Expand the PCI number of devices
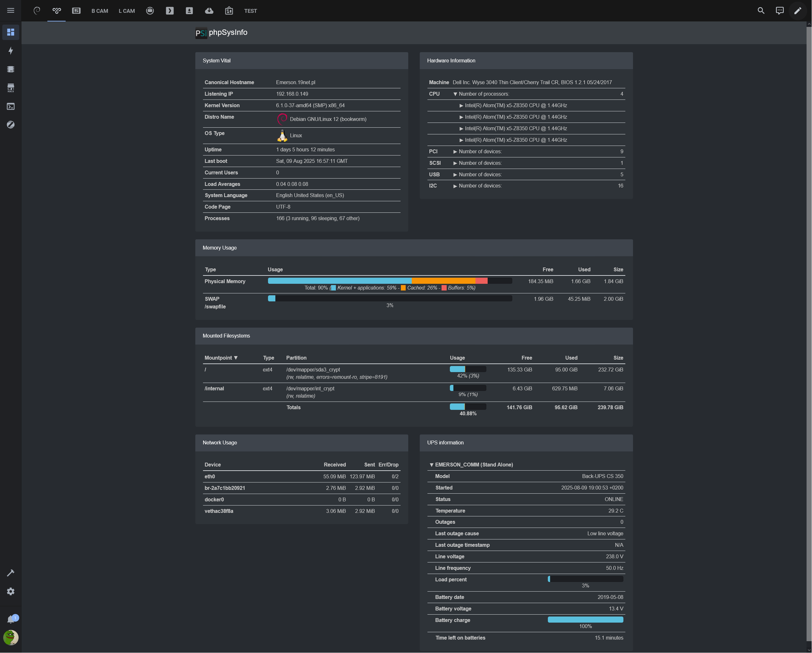812x653 pixels. [455, 152]
